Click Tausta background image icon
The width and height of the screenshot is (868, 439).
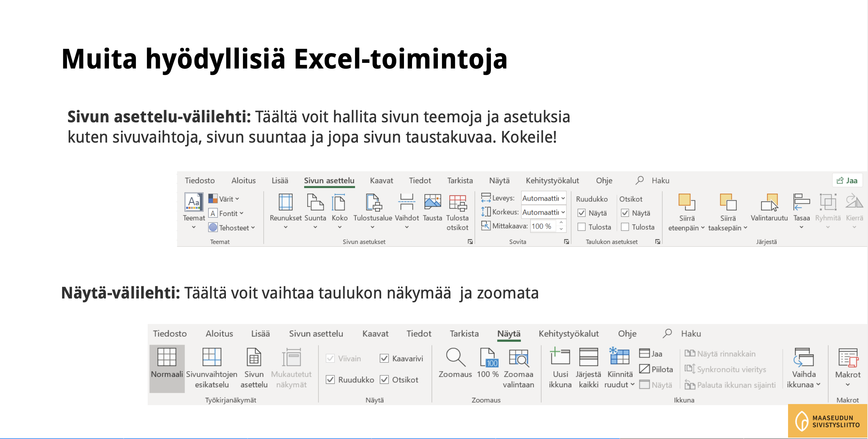[432, 202]
